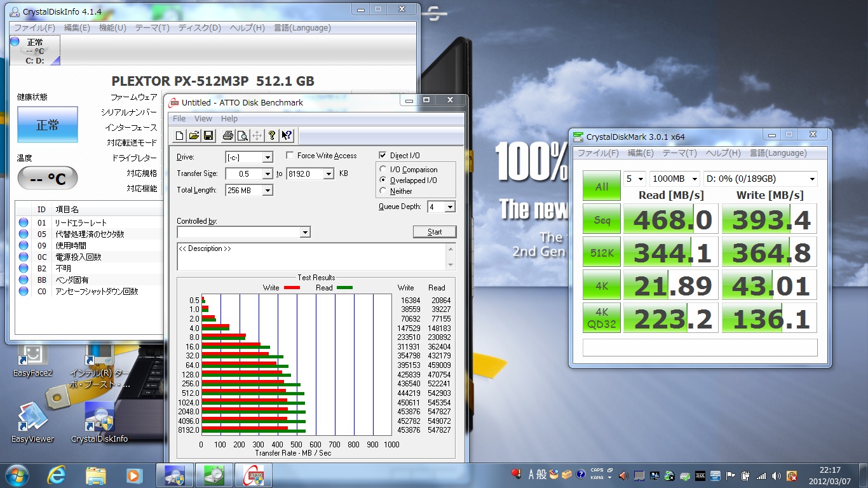Select the I/O Comparison radio button
The width and height of the screenshot is (868, 488).
point(383,170)
